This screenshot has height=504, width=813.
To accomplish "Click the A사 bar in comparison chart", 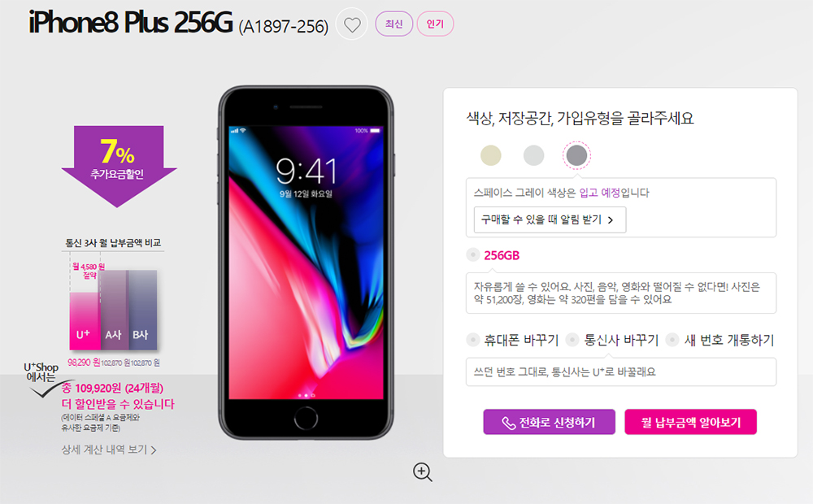I will (114, 310).
